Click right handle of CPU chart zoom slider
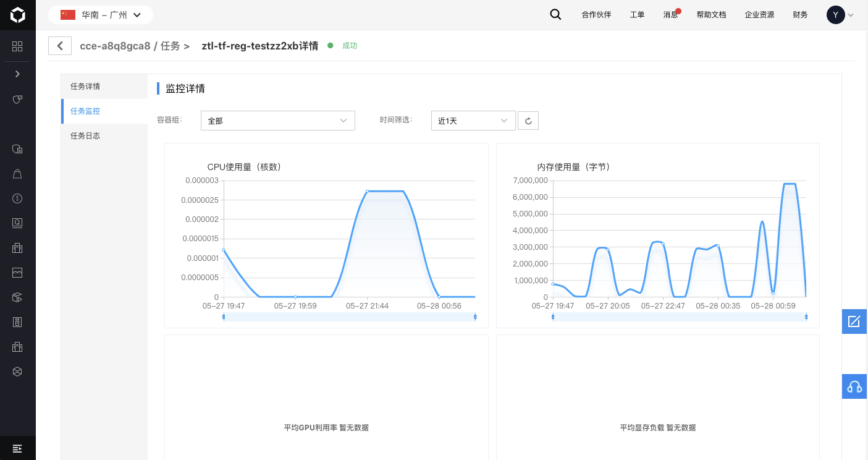 475,317
